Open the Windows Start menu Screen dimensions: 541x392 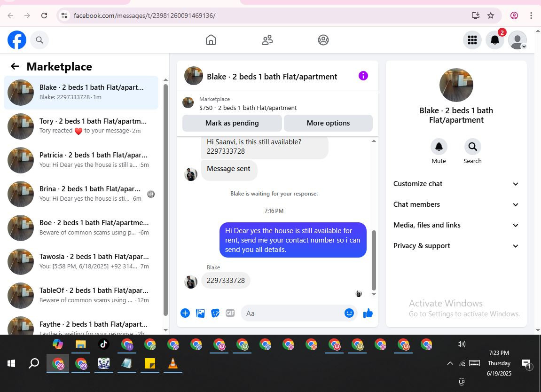coord(11,363)
